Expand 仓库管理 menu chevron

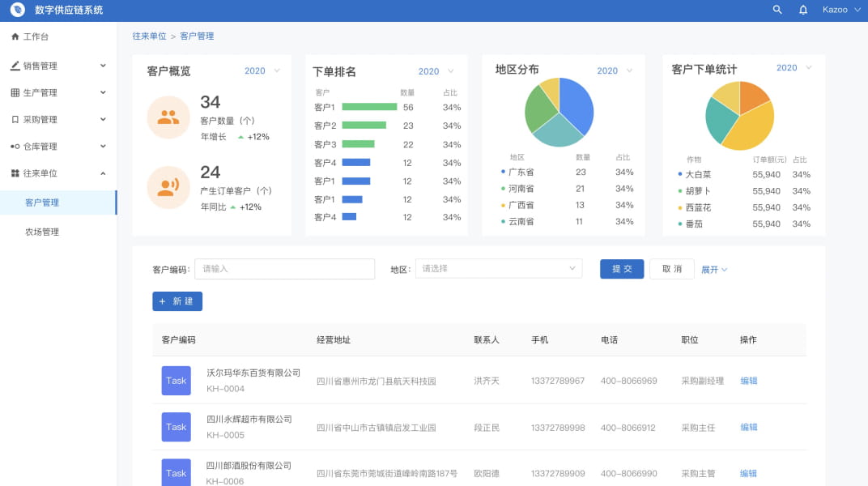pos(103,146)
